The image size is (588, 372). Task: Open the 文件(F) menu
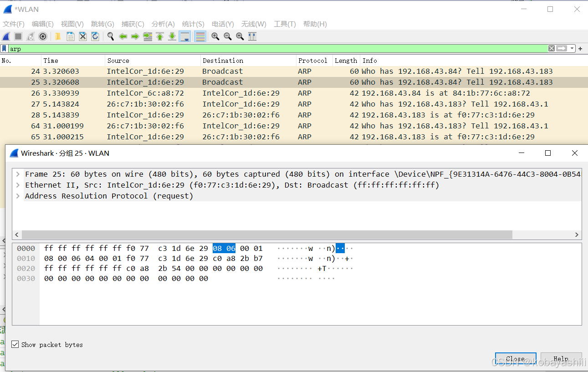[x=14, y=24]
